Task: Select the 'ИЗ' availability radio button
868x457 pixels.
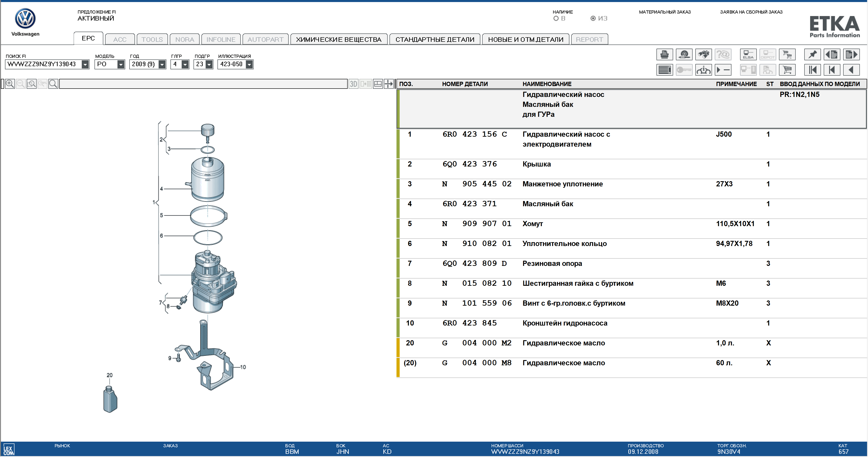Action: click(593, 19)
